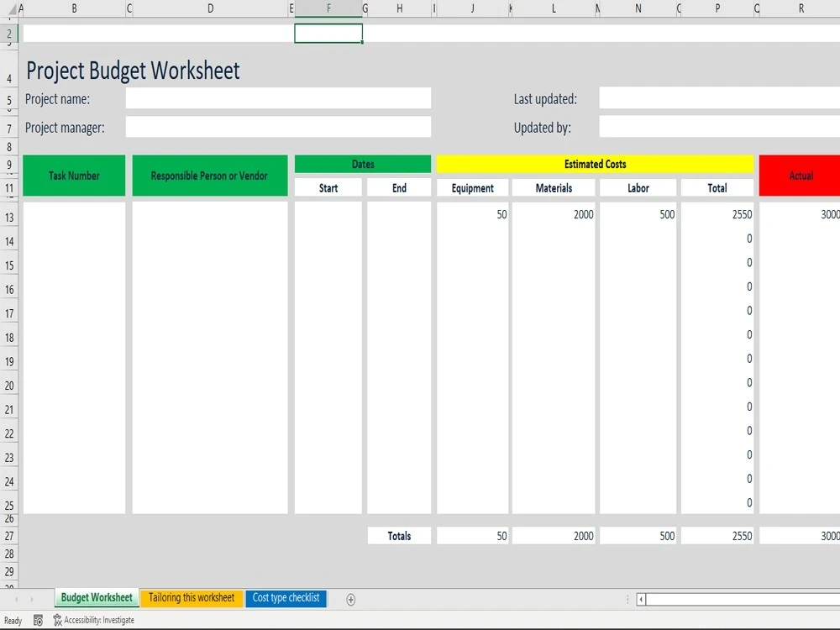Select row 2 header
This screenshot has height=630, width=840.
click(9, 34)
